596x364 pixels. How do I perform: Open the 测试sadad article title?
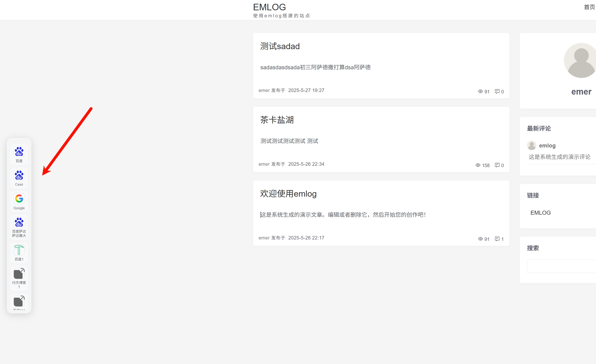[x=280, y=46]
